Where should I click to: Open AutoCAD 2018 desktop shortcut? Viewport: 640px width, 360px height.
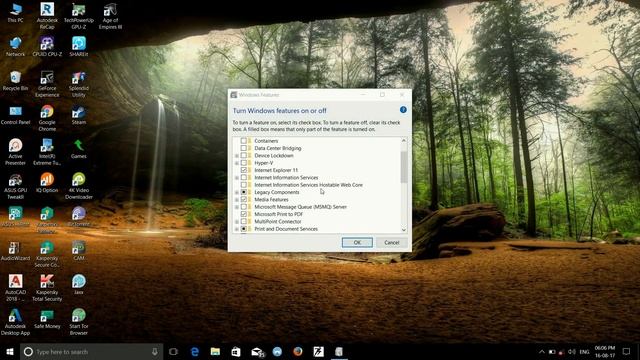coord(16,288)
